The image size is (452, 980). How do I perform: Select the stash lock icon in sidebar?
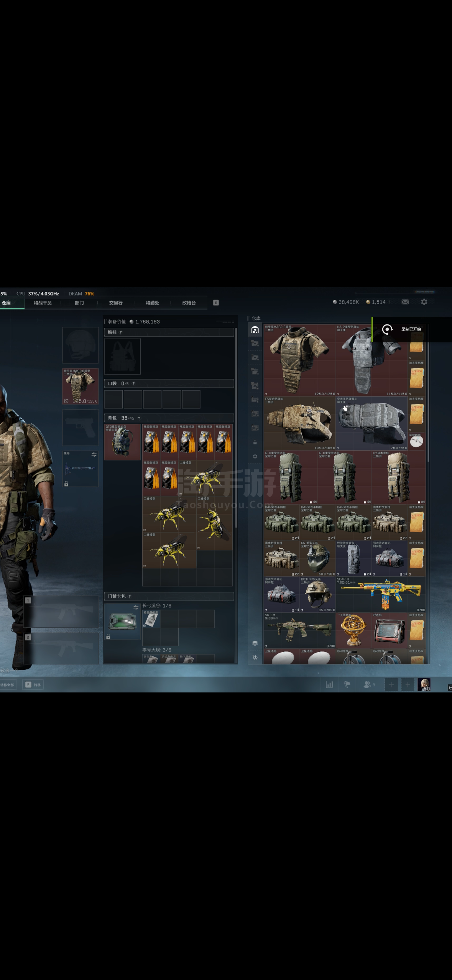(255, 442)
